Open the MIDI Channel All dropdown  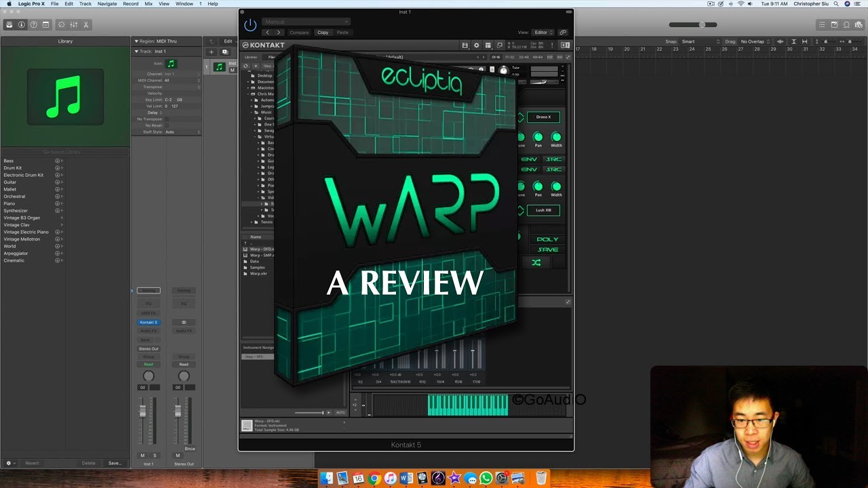[x=182, y=80]
